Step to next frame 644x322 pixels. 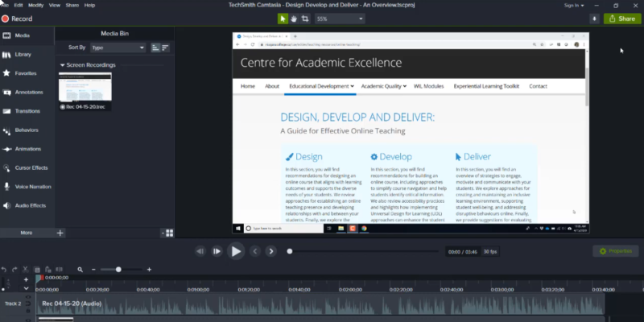pos(217,251)
